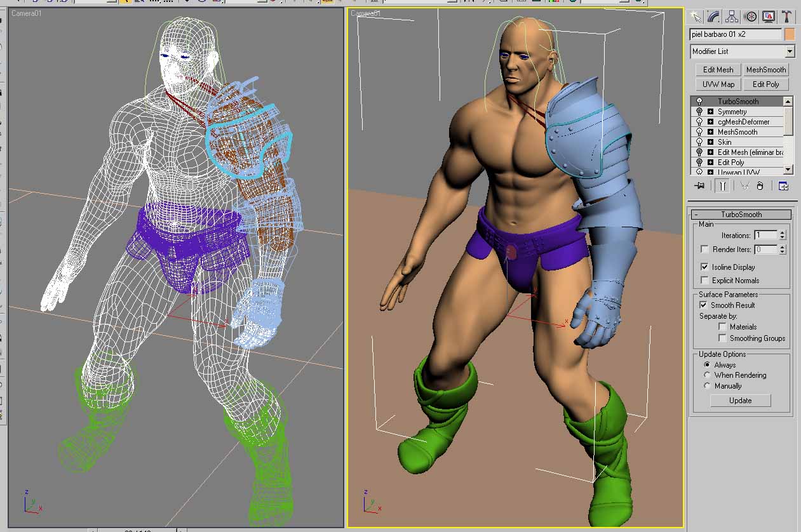The width and height of the screenshot is (801, 532).
Task: Click modifier stack scroll up arrow
Action: [x=788, y=101]
